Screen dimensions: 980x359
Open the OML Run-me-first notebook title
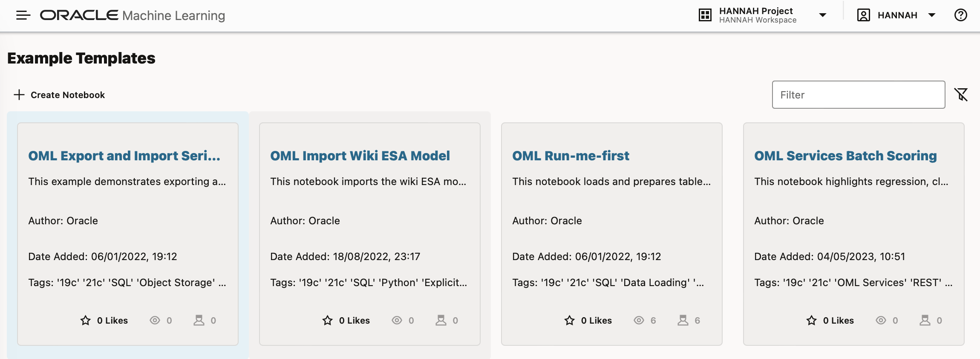[x=571, y=156]
